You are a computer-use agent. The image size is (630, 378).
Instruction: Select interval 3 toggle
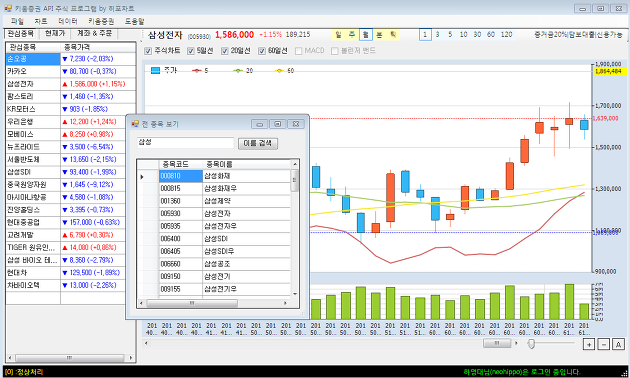438,35
